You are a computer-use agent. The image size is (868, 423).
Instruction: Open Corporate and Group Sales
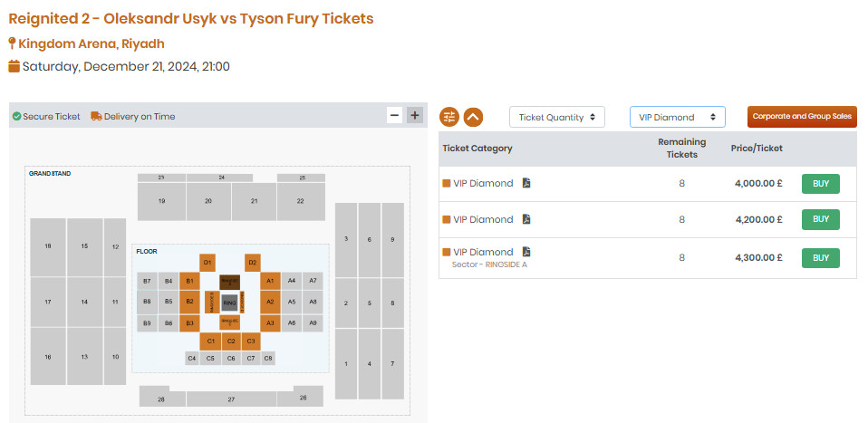(801, 117)
